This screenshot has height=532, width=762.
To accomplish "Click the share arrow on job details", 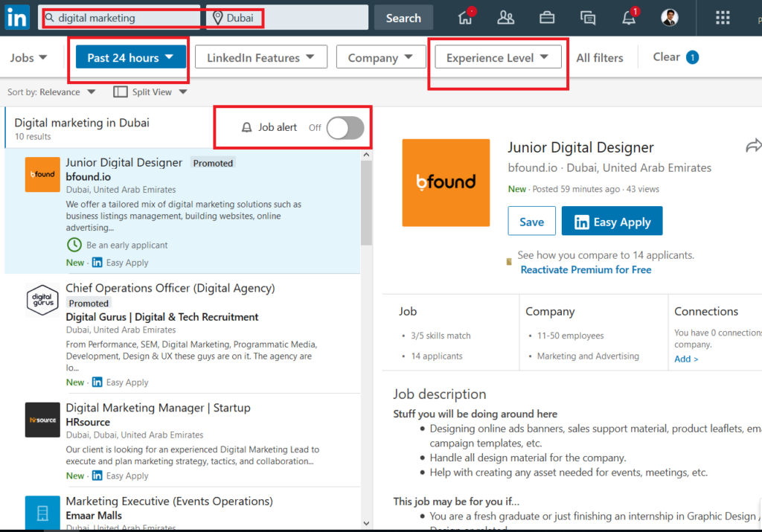I will tap(753, 146).
